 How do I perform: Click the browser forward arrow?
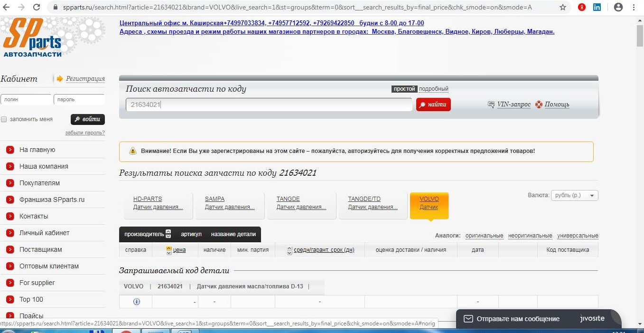(22, 7)
